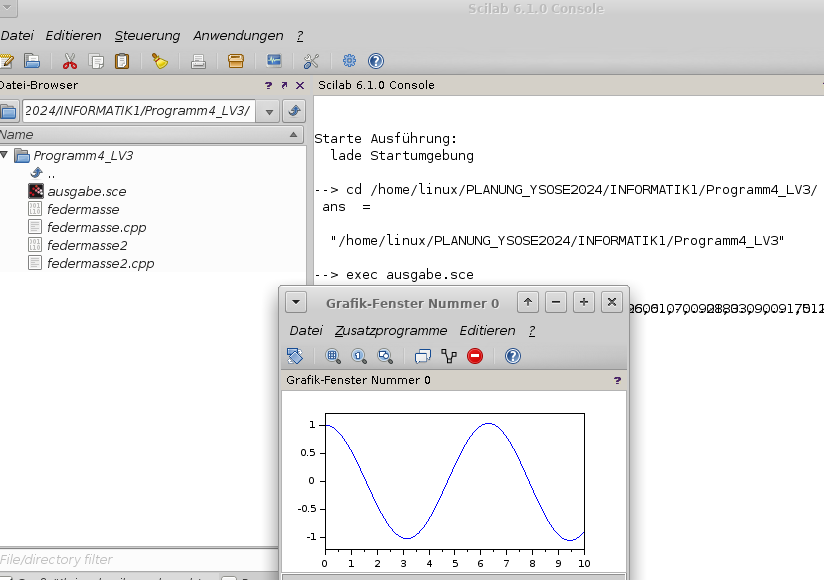
Task: Collapse the Programm4_LV3 folder tree
Action: 4,154
